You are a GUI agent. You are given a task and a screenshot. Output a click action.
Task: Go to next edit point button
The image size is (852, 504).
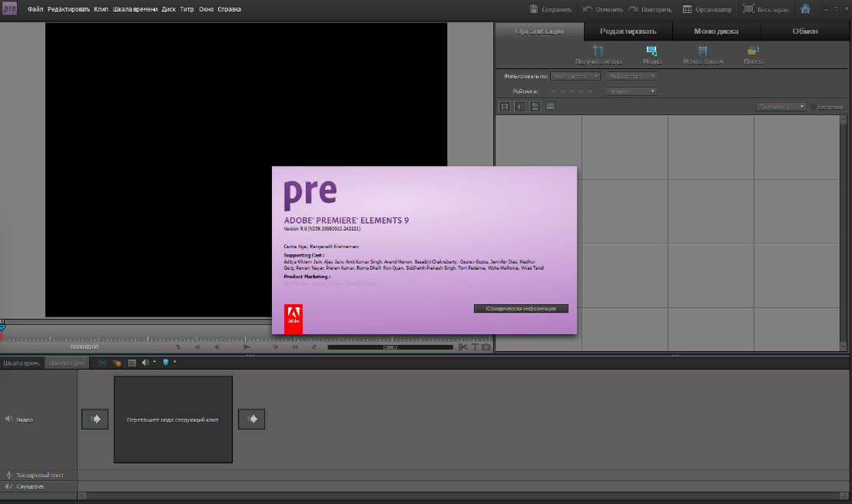314,347
